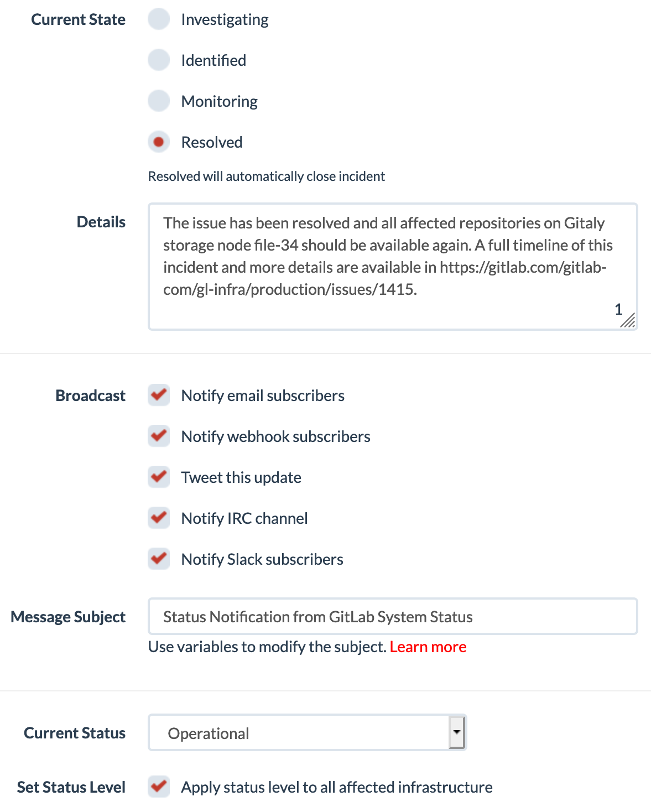Disable Tweet this update
Screen dimensions: 651x812
[x=159, y=477]
